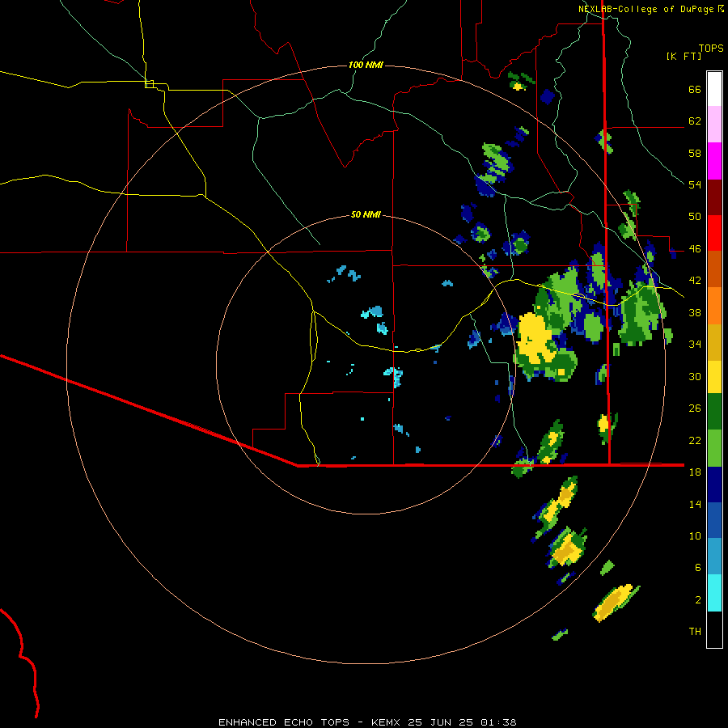Screen dimensions: 728x728
Task: Select the white 66 kft legend swatch
Action: point(714,89)
